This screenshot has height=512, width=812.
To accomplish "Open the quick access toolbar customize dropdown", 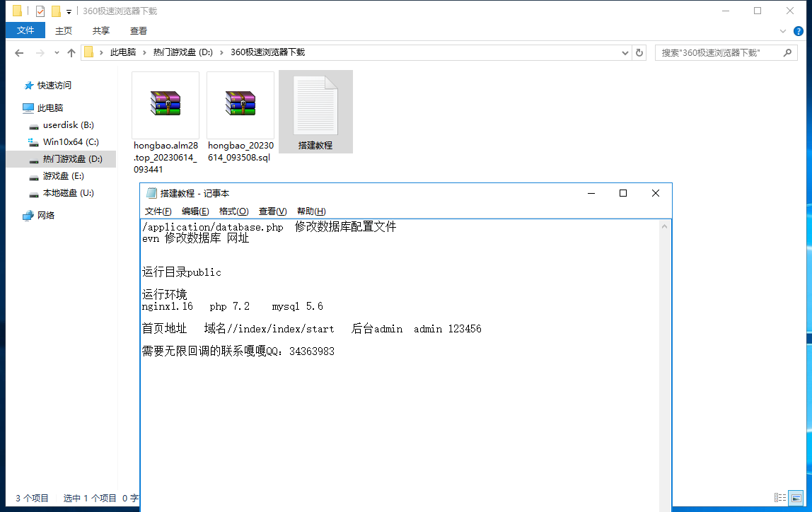I will (x=69, y=12).
